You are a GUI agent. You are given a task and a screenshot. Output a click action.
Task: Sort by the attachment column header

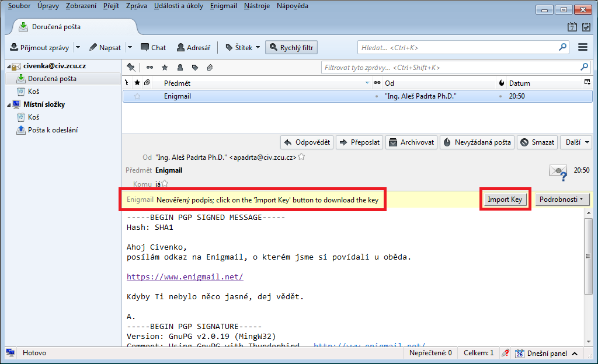click(147, 83)
